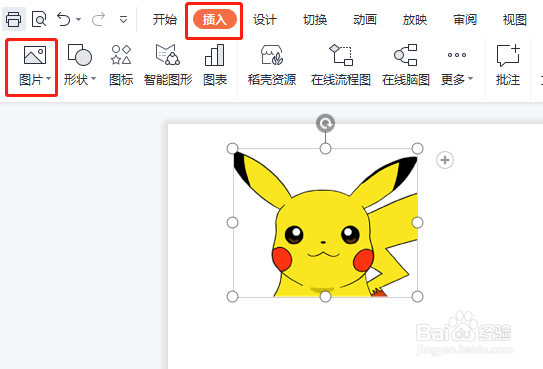
Task: Switch to the 视图 tab
Action: pyautogui.click(x=515, y=20)
